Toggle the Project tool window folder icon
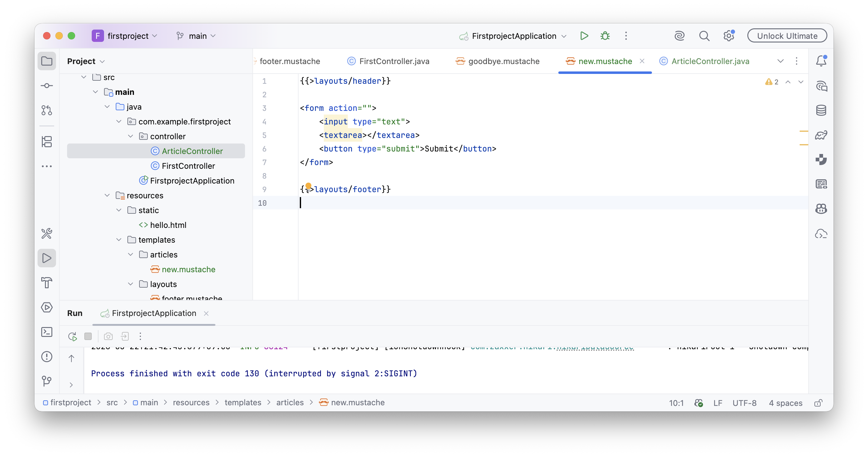Screen dimensions: 868x457 click(x=47, y=61)
